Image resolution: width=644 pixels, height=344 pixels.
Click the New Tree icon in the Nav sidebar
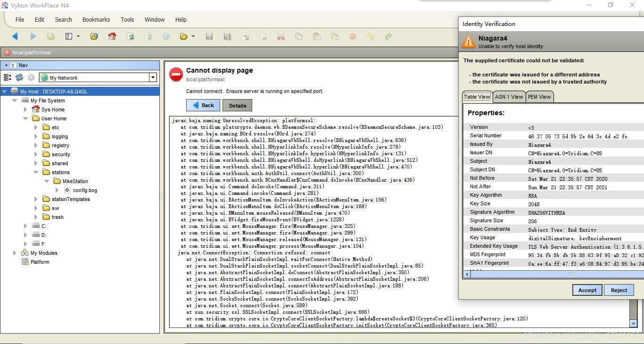8,77
